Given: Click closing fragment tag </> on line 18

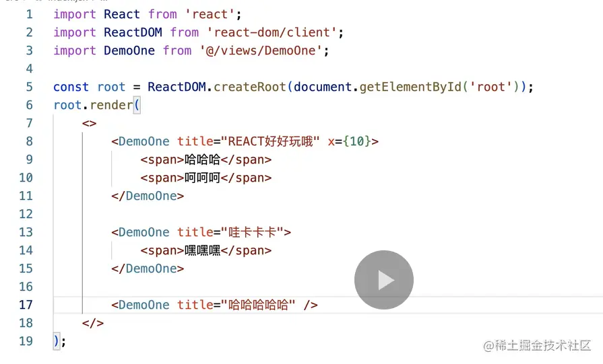Looking at the screenshot, I should [x=93, y=324].
